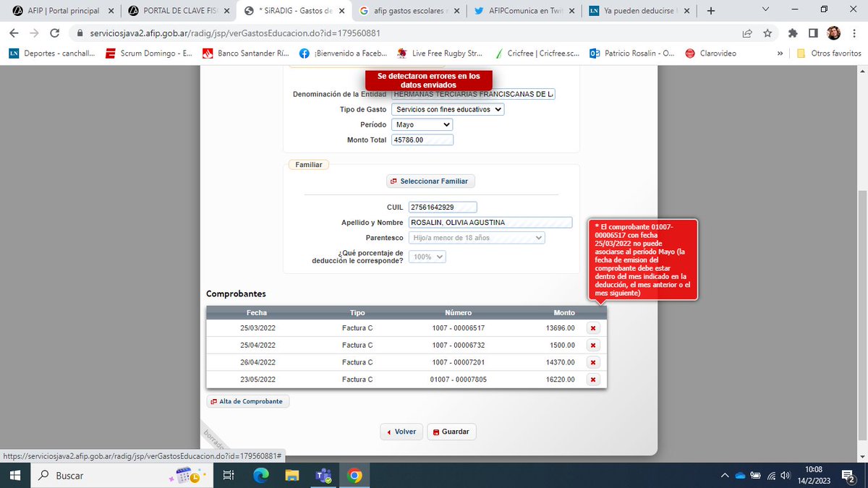The width and height of the screenshot is (868, 488).
Task: Open Otros favoritos folder
Action: [828, 53]
